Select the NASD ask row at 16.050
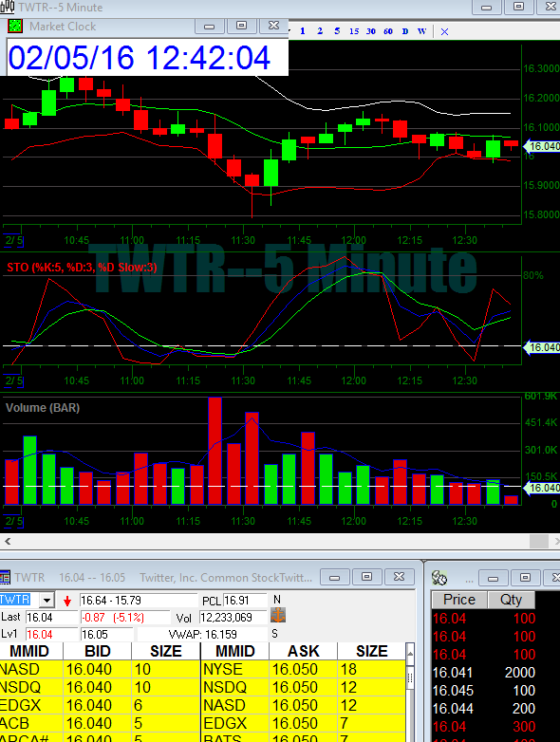Screen dimensions: 560x742 [304, 705]
